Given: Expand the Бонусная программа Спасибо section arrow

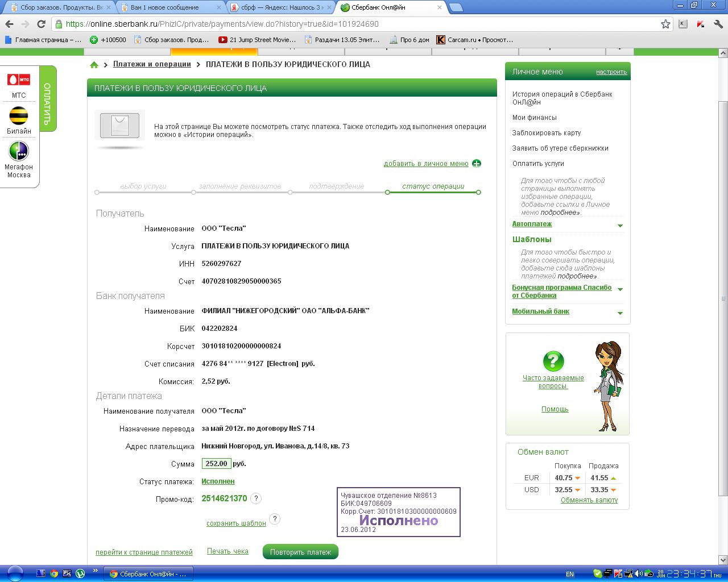Looking at the screenshot, I should [620, 289].
